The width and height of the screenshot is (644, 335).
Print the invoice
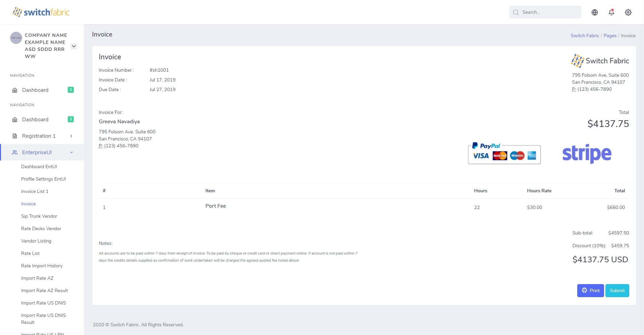pos(590,290)
